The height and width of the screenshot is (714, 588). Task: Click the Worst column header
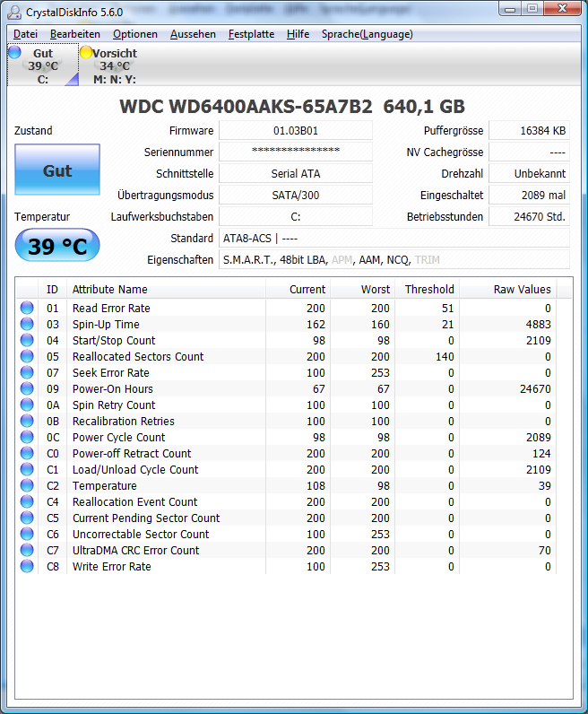pyautogui.click(x=363, y=289)
